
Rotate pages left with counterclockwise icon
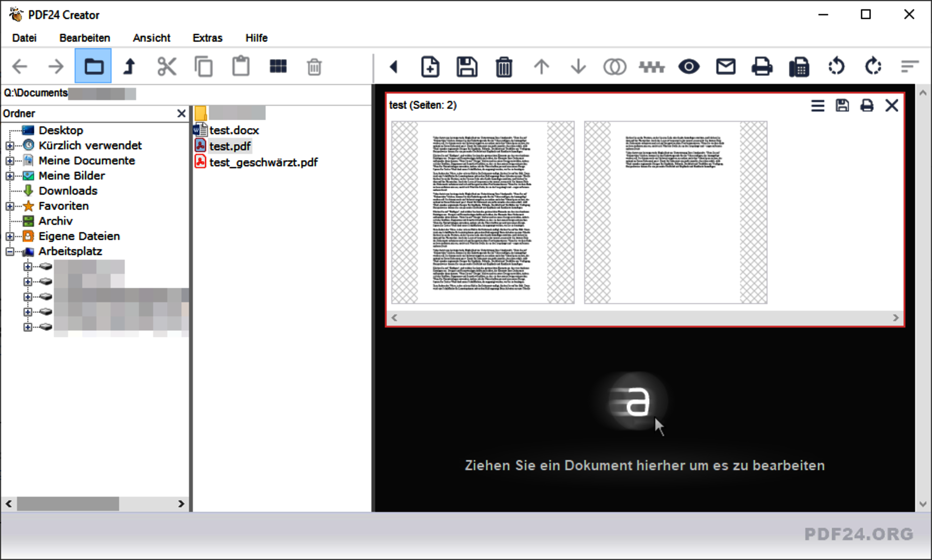(836, 67)
